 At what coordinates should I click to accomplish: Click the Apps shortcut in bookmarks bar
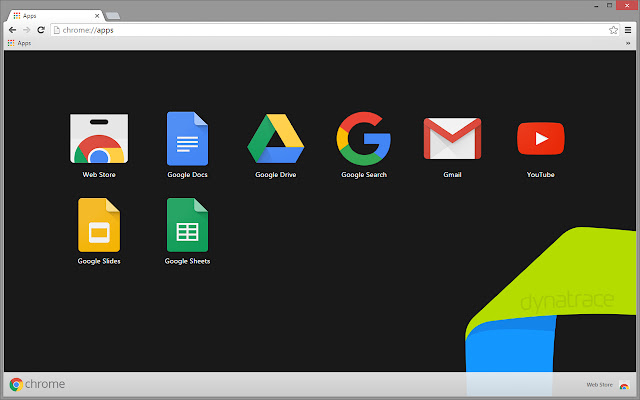click(20, 43)
